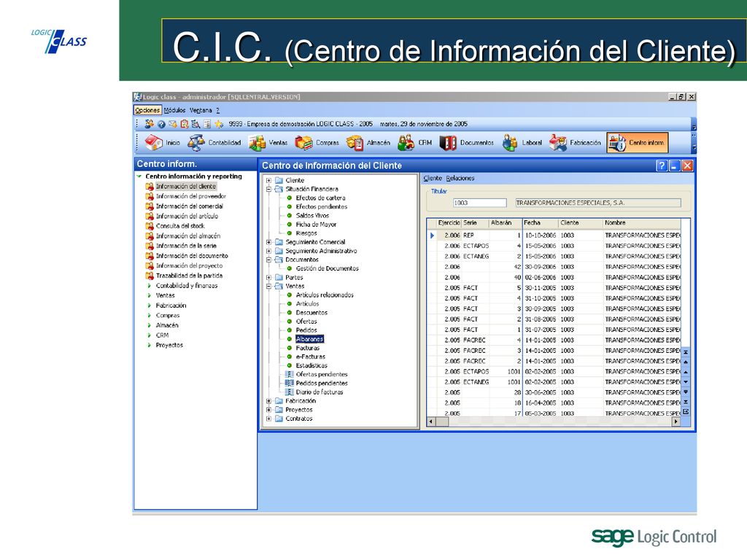Open the Fabricación module in the top toolbar
The width and height of the screenshot is (747, 560).
tap(575, 142)
